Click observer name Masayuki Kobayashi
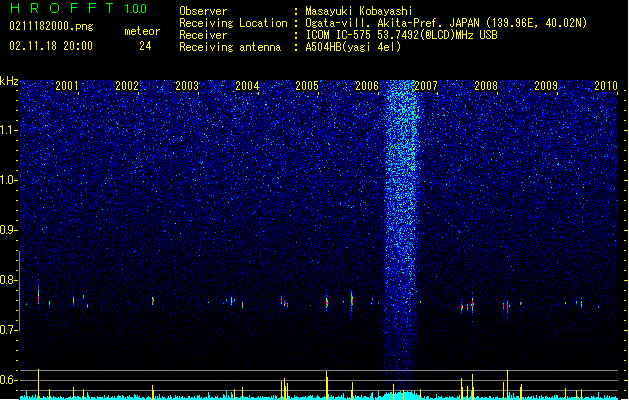 point(359,11)
